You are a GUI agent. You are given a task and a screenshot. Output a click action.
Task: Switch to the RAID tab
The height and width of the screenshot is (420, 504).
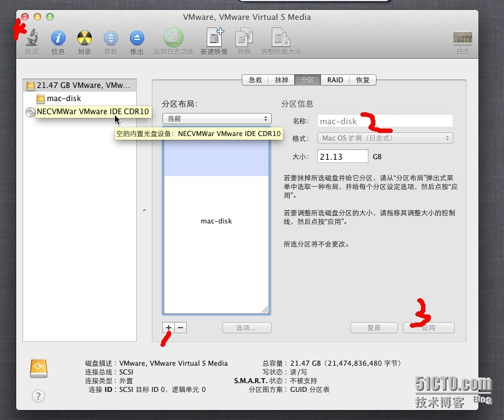[x=335, y=80]
